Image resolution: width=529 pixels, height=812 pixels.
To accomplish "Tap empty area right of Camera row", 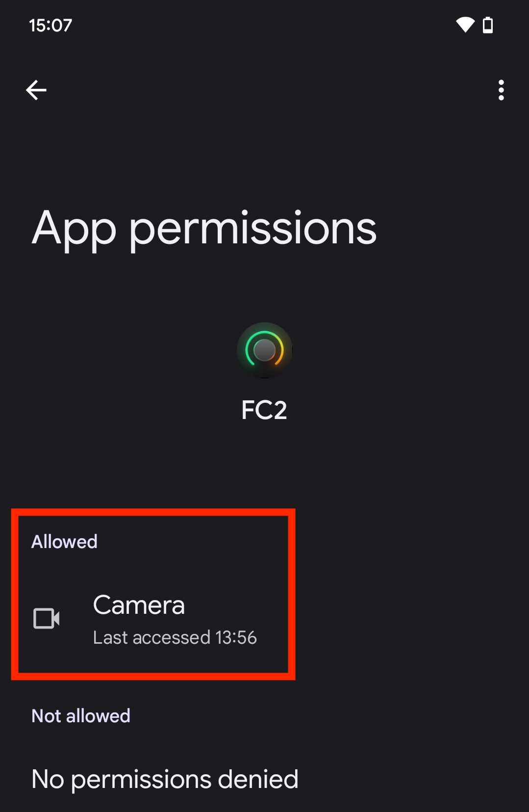I will click(412, 619).
